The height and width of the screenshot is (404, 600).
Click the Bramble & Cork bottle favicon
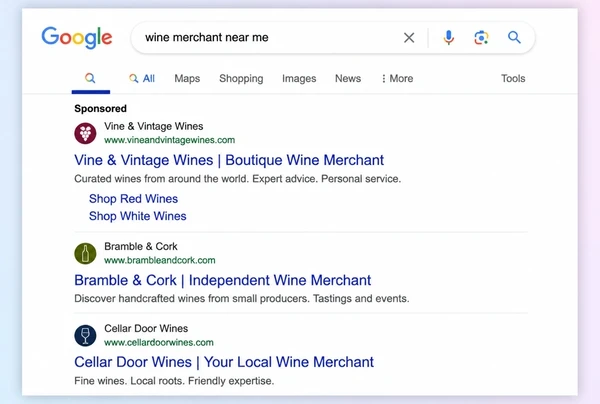click(85, 253)
